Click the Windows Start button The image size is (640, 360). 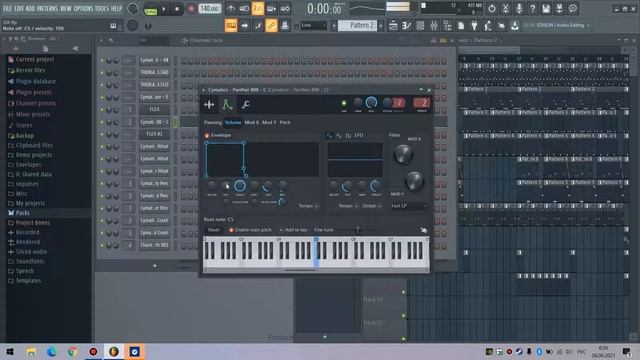10,352
